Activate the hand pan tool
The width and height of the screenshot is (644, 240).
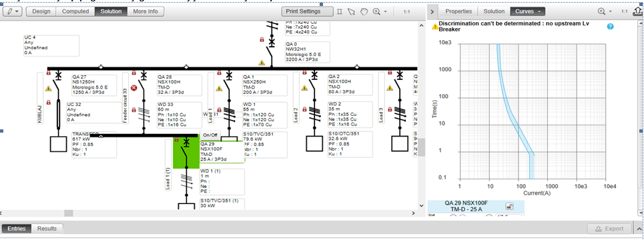click(x=364, y=11)
